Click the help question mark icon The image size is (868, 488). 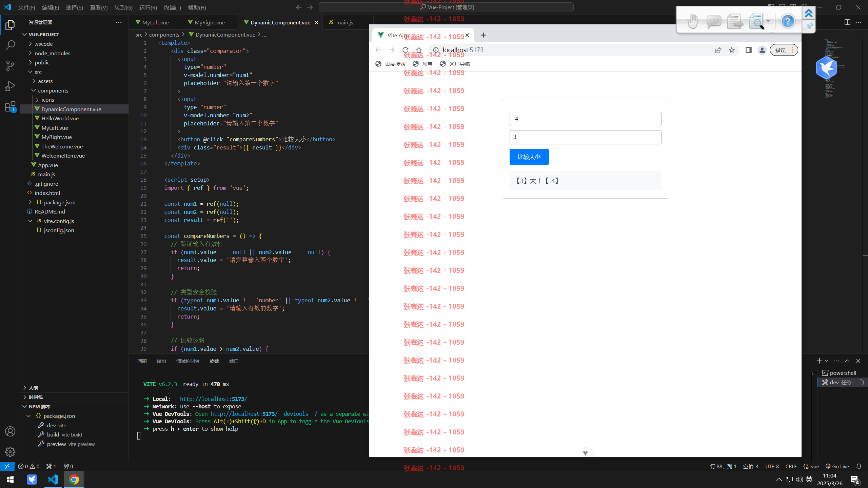(x=788, y=21)
